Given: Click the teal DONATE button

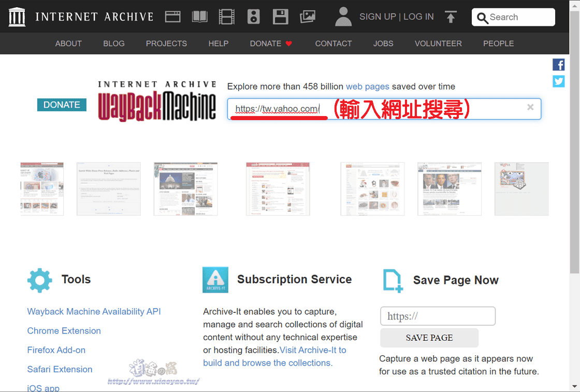Looking at the screenshot, I should coord(62,105).
